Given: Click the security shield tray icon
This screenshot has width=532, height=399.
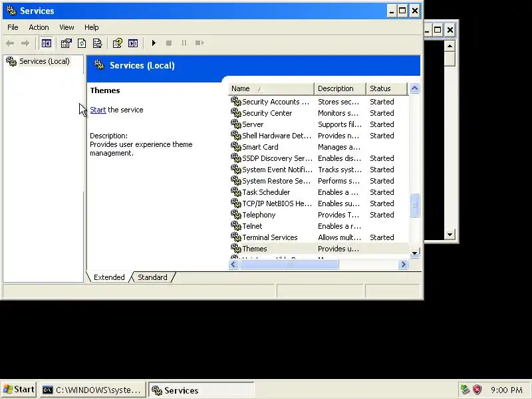Looking at the screenshot, I should 477,390.
